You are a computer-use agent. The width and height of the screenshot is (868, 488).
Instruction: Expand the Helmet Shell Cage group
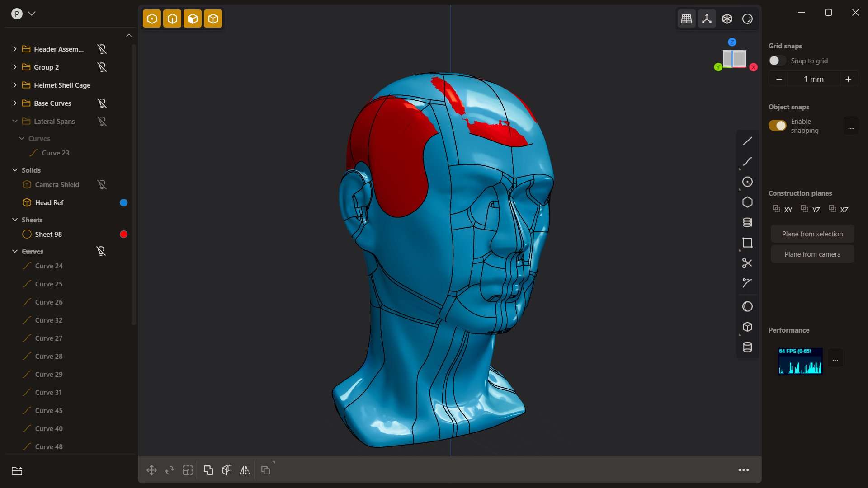click(14, 85)
